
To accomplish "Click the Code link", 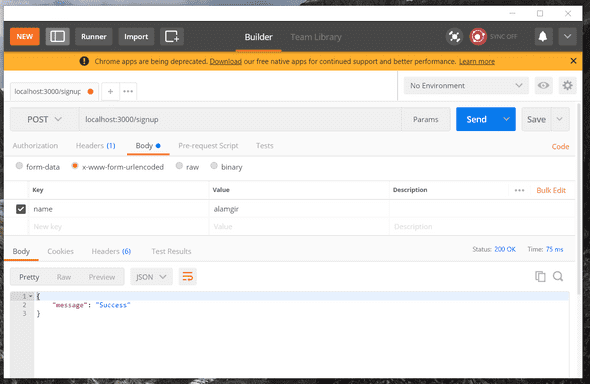I will pos(560,147).
